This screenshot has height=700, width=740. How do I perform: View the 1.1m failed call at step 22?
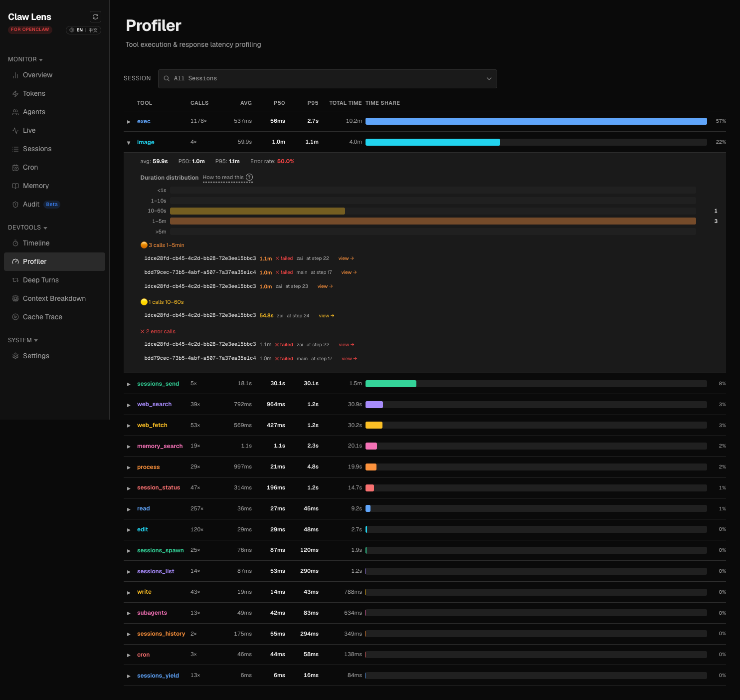(x=346, y=258)
